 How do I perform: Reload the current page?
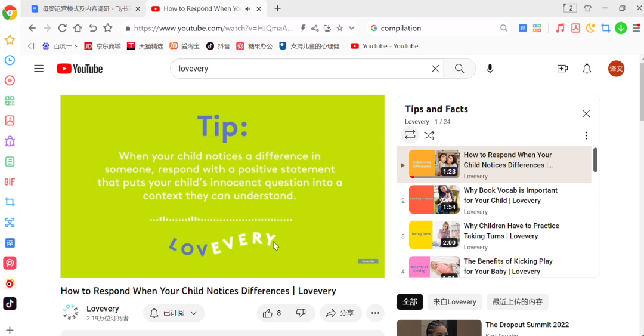coord(63,28)
